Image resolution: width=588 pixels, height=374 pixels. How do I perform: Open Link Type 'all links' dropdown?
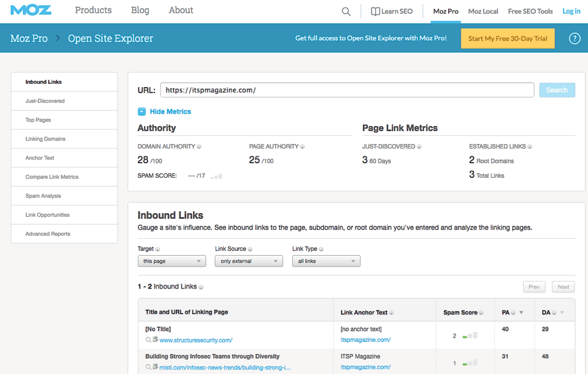tap(326, 261)
